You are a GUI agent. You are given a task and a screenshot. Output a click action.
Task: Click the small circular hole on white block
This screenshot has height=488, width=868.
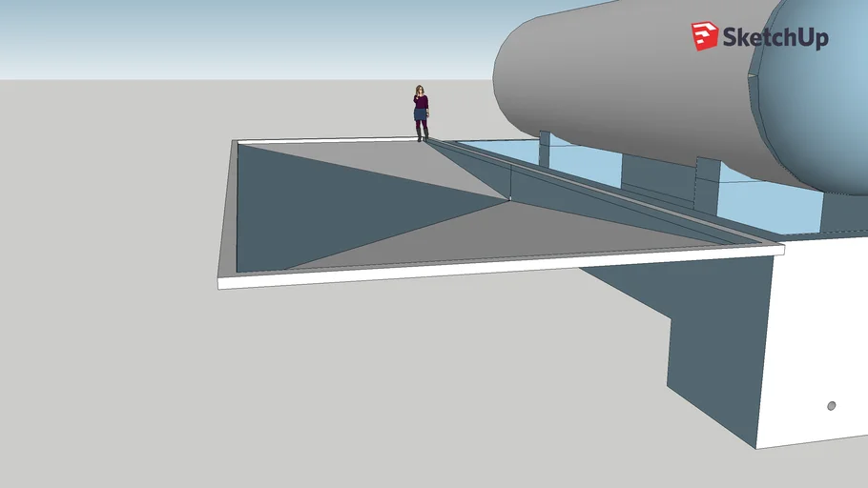click(x=831, y=406)
